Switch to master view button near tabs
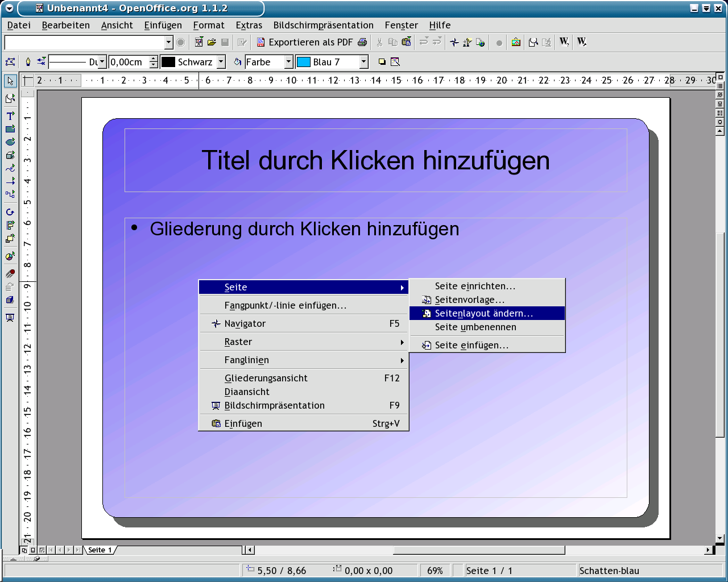728x582 pixels. tap(33, 550)
